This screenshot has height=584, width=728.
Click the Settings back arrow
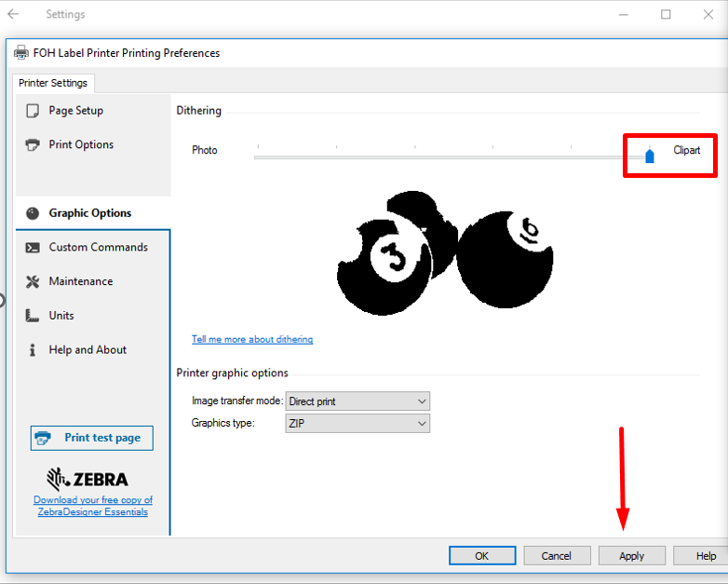(13, 15)
